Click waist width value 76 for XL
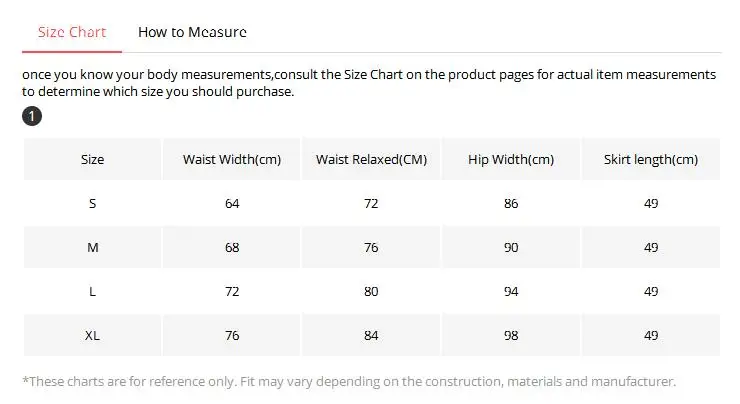Screen dimensions: 740x404 [x=232, y=335]
